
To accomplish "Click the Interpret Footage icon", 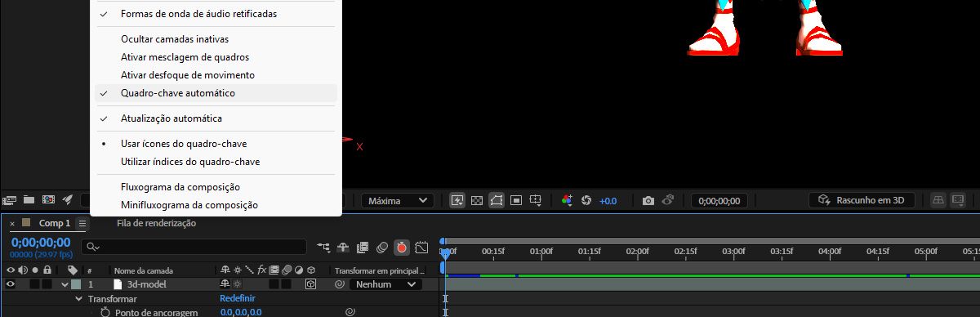I will pyautogui.click(x=10, y=199).
